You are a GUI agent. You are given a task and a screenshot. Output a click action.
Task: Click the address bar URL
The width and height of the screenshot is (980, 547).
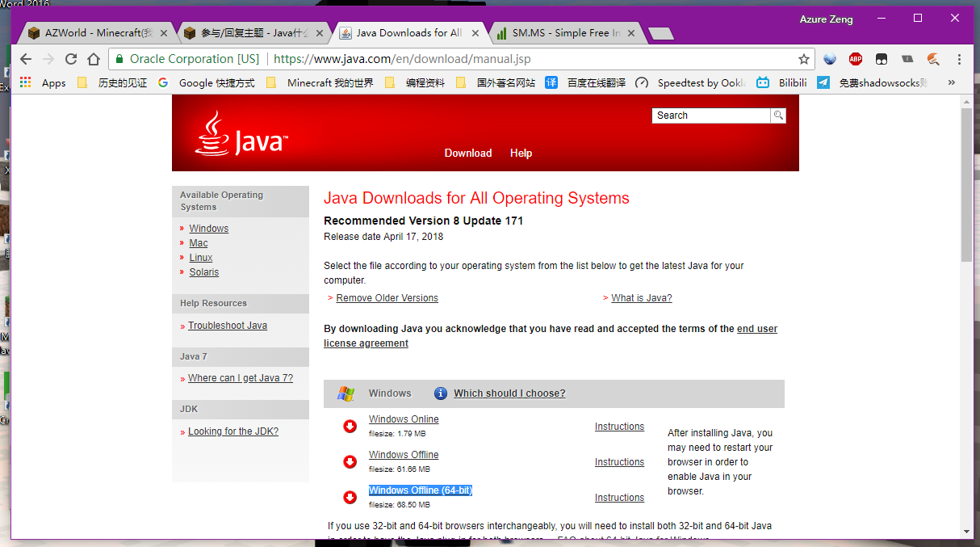pos(402,59)
